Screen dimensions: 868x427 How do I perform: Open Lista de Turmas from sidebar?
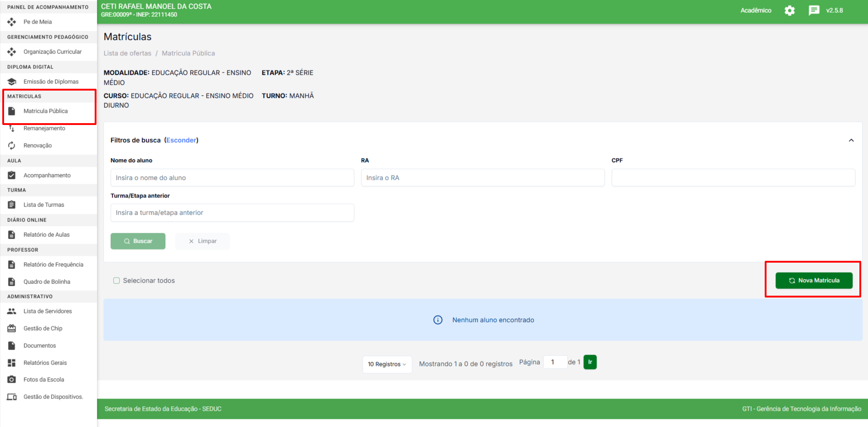tap(43, 205)
